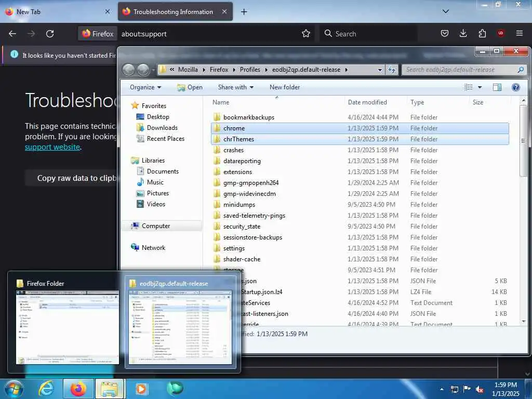The width and height of the screenshot is (532, 399).
Task: Close the Troubleshooting Information tab
Action: [224, 11]
